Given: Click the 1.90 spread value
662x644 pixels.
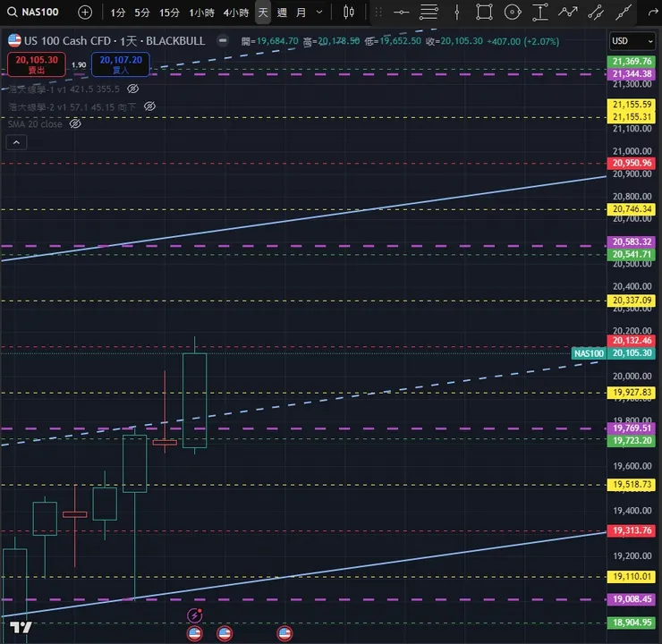Looking at the screenshot, I should (x=79, y=65).
